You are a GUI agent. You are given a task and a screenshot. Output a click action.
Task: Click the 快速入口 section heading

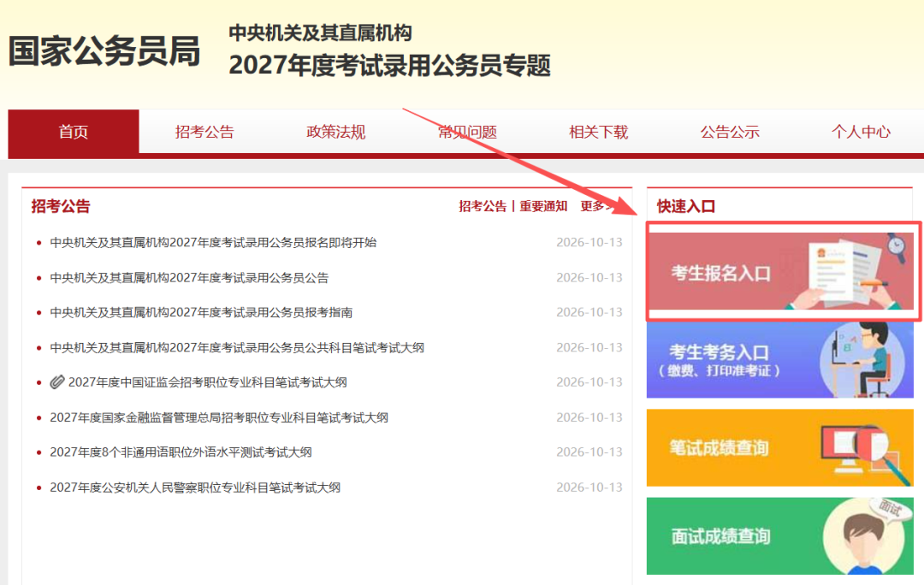point(686,206)
